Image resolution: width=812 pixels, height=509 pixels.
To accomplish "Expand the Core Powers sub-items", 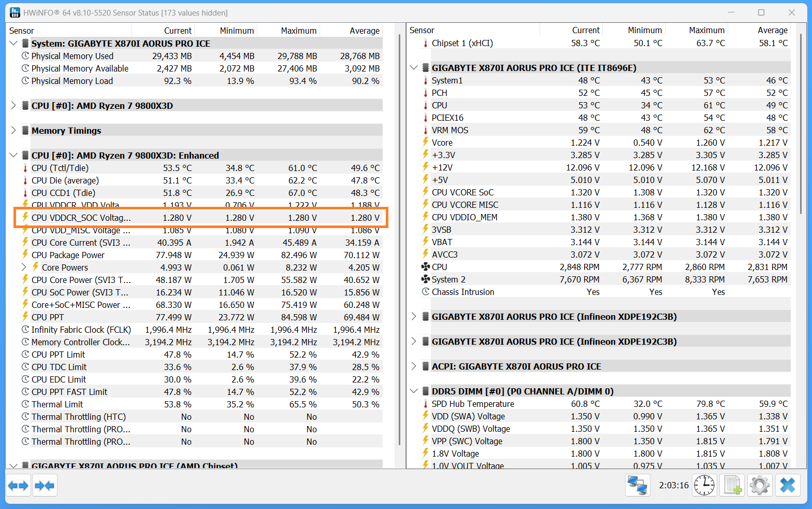I will (24, 267).
